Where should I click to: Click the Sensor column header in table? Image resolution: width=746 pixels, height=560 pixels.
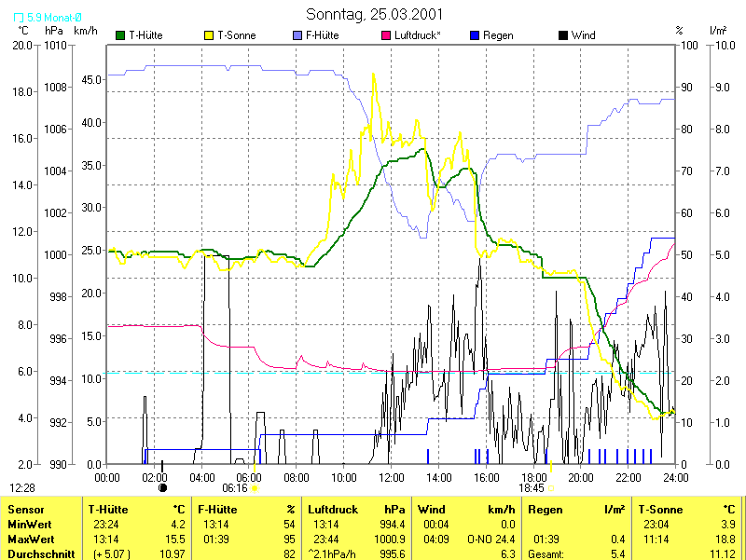point(26,510)
